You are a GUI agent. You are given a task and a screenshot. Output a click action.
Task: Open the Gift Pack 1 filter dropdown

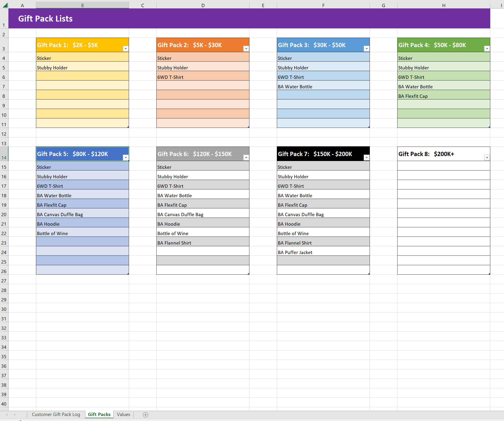coord(126,49)
